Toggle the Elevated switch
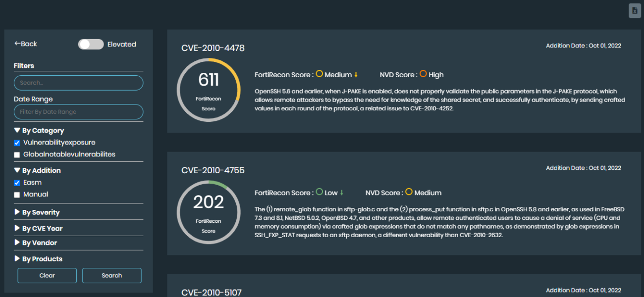This screenshot has width=644, height=297. point(91,44)
